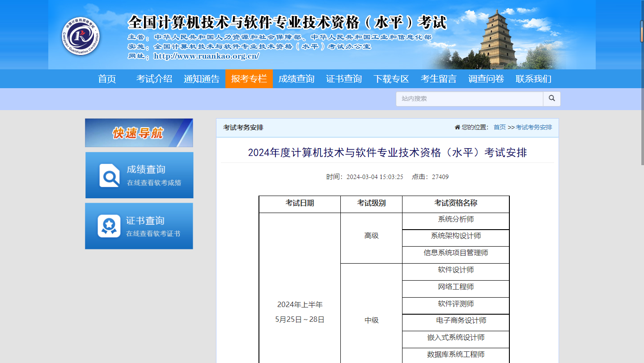Image resolution: width=644 pixels, height=363 pixels.
Task: Click the 首页 breadcrumb link
Action: [x=500, y=128]
